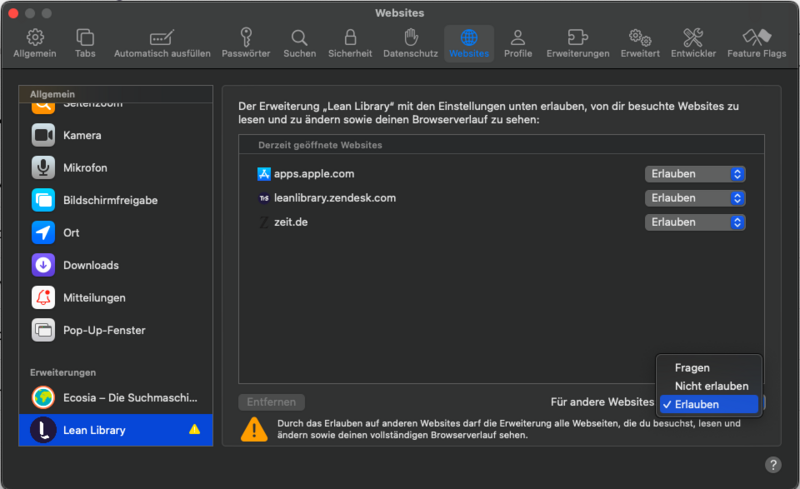This screenshot has height=489, width=800.
Task: Select the Ecosia extension in sidebar
Action: (x=115, y=397)
